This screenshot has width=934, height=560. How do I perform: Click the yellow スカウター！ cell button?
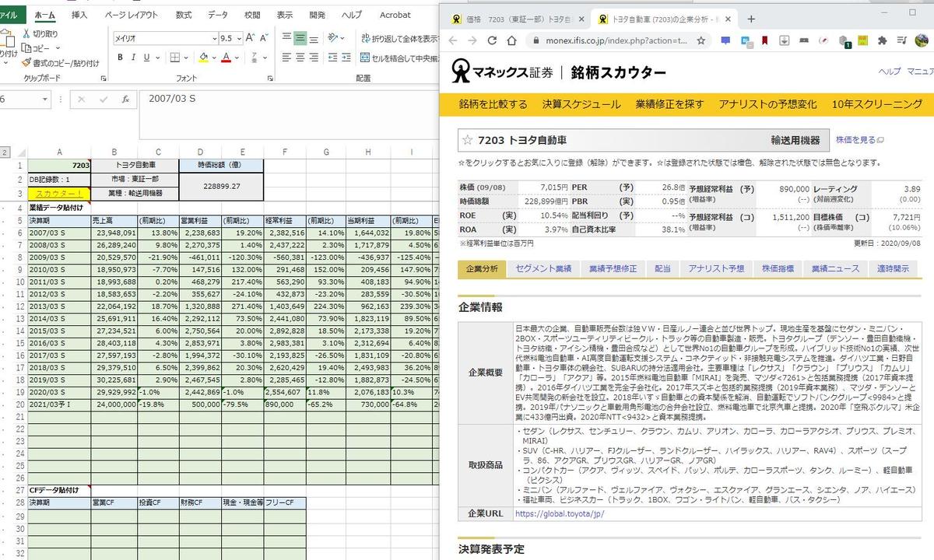click(59, 194)
